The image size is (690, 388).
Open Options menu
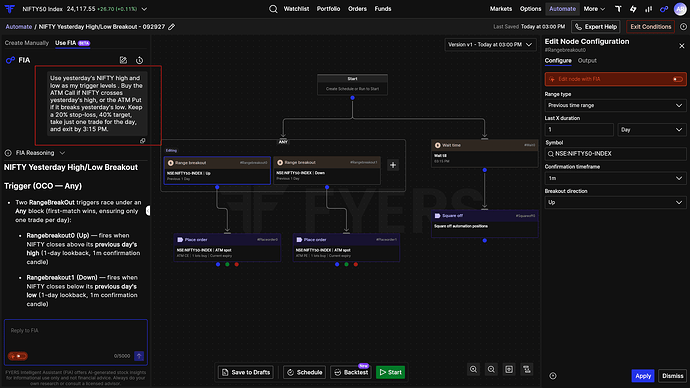[x=530, y=9]
